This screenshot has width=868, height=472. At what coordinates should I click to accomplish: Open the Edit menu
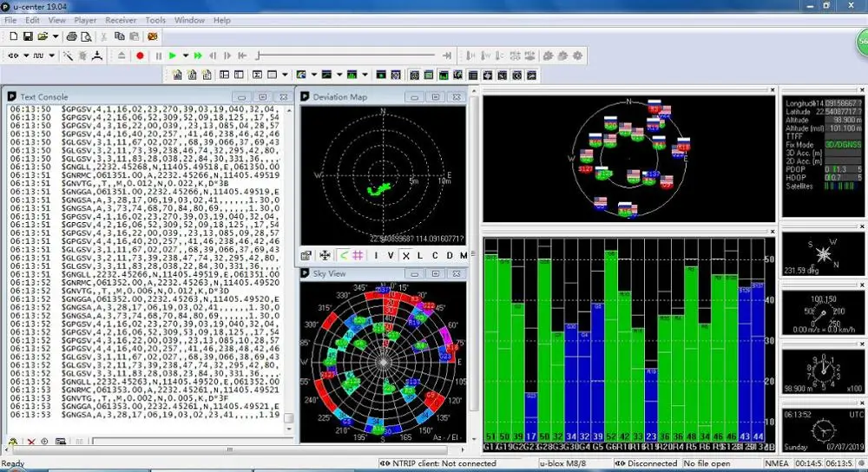click(x=32, y=20)
